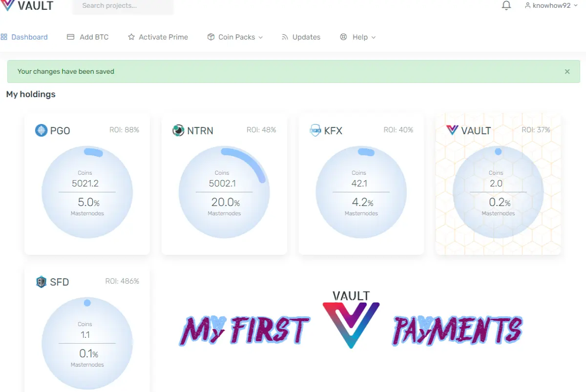The width and height of the screenshot is (586, 392).
Task: Click the Help lifebuoy icon
Action: pyautogui.click(x=343, y=37)
